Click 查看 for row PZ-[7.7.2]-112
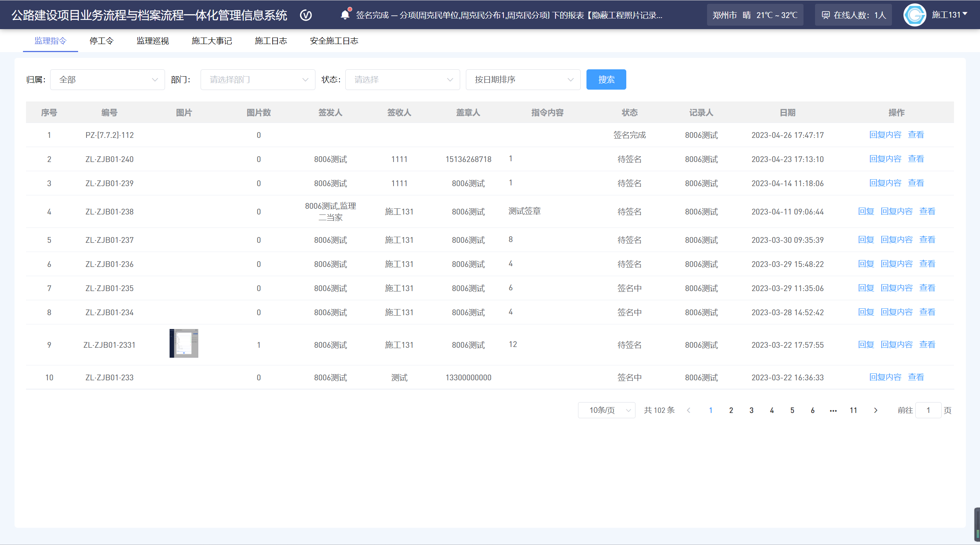 point(916,135)
